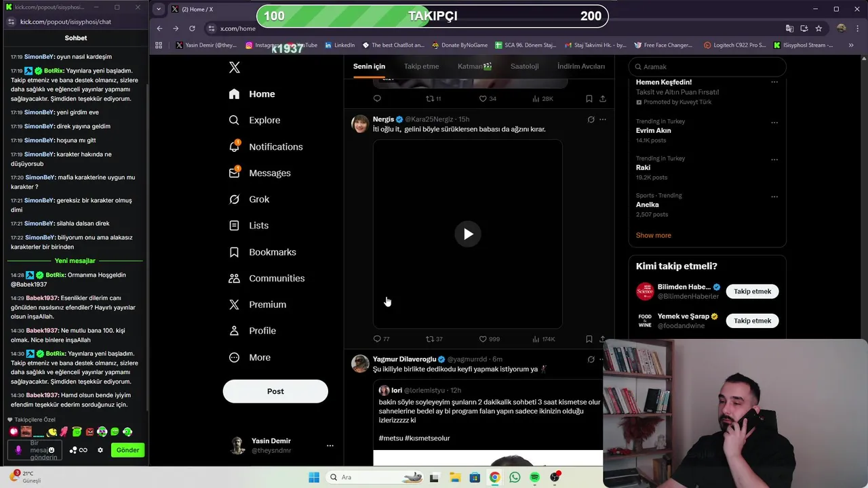Image resolution: width=868 pixels, height=488 pixels.
Task: Open the Home item in X sidebar
Action: click(x=252, y=94)
